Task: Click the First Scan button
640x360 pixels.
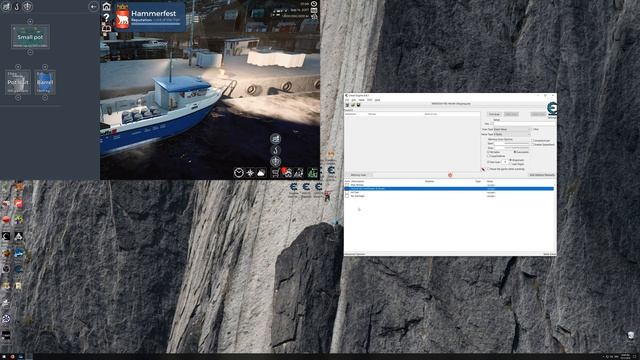Action: (x=494, y=114)
